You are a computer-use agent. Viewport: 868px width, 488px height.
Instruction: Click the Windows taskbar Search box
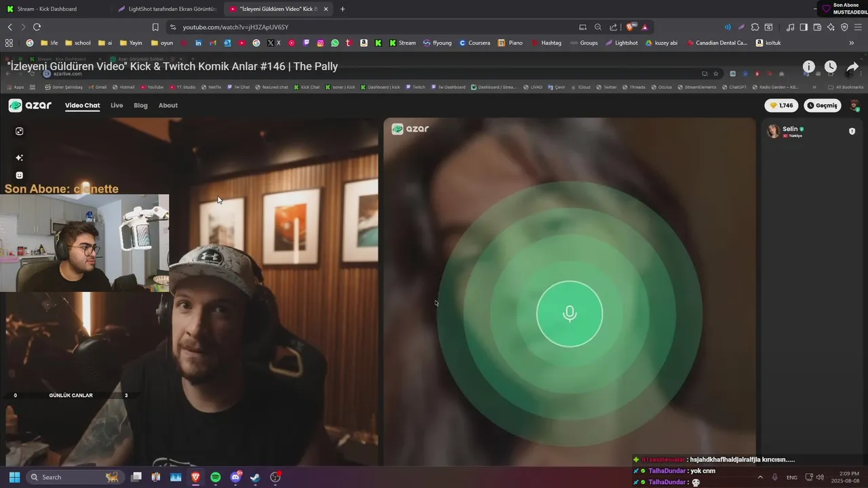[x=75, y=477]
